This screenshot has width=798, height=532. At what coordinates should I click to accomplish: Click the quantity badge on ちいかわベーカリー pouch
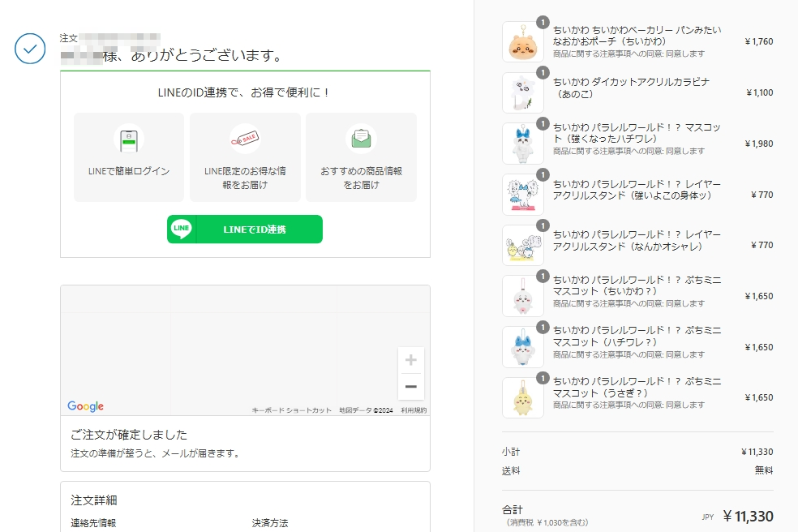[543, 23]
